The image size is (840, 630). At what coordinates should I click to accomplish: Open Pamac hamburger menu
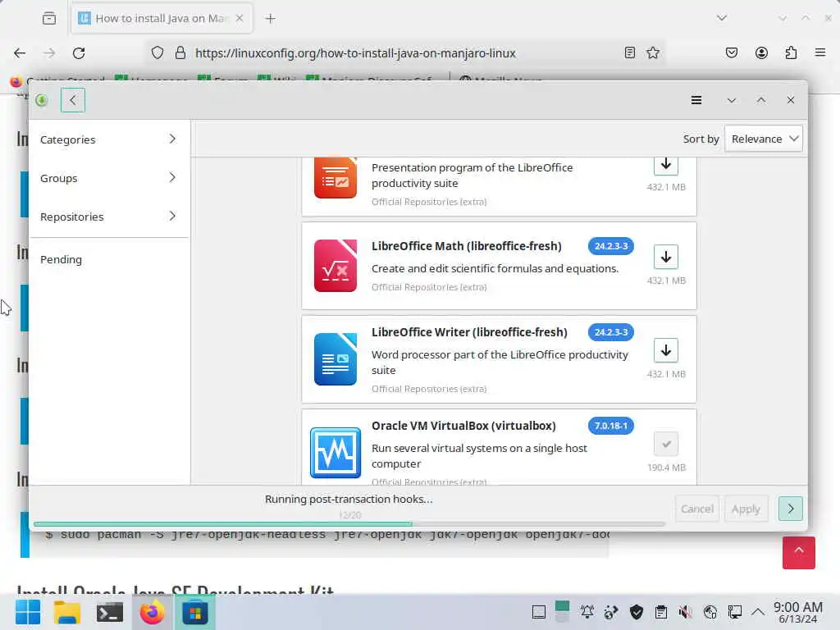[696, 100]
